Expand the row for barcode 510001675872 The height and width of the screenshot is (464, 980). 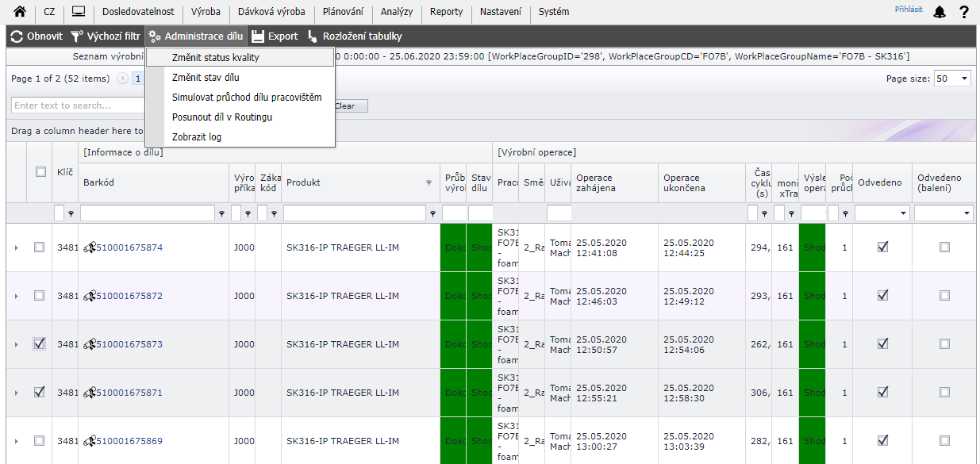tap(16, 296)
